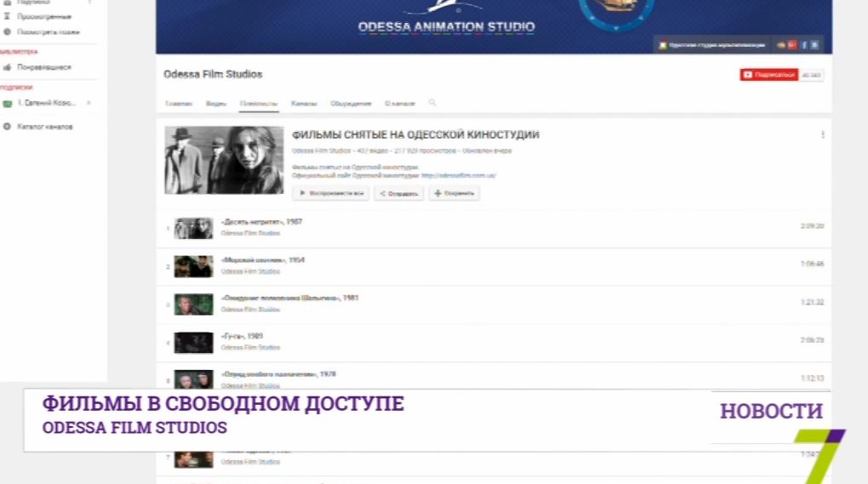
Task: Click the Воспроизвести все play-all button
Action: [x=330, y=193]
